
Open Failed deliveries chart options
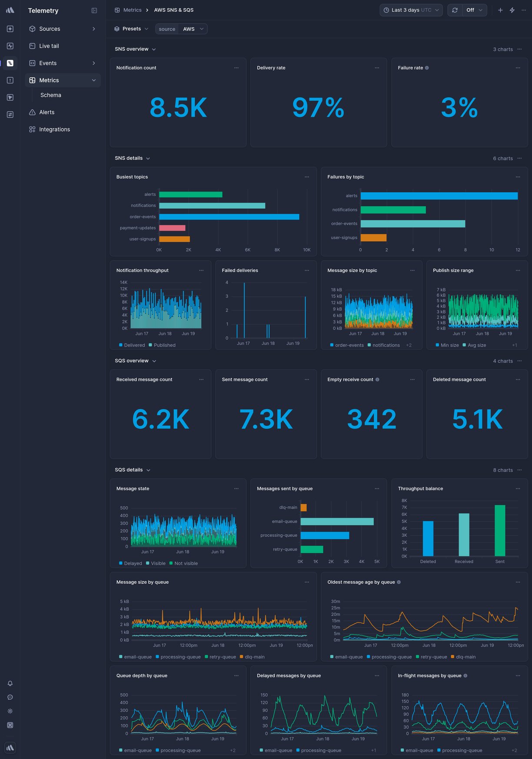(x=307, y=271)
